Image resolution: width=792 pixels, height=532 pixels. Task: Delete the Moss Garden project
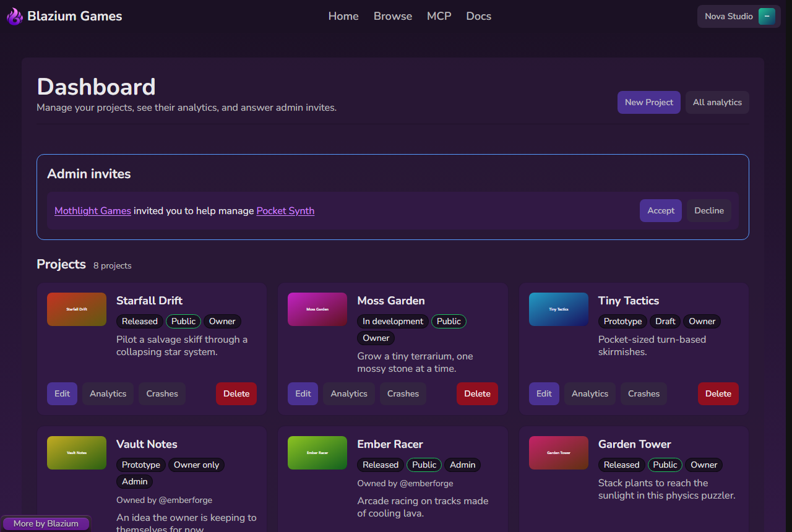pos(477,393)
